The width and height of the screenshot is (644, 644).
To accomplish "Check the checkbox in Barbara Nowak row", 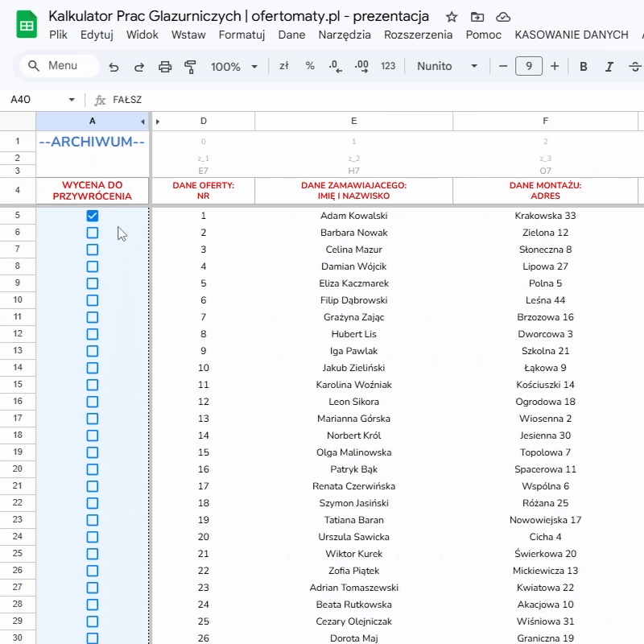I will point(93,233).
